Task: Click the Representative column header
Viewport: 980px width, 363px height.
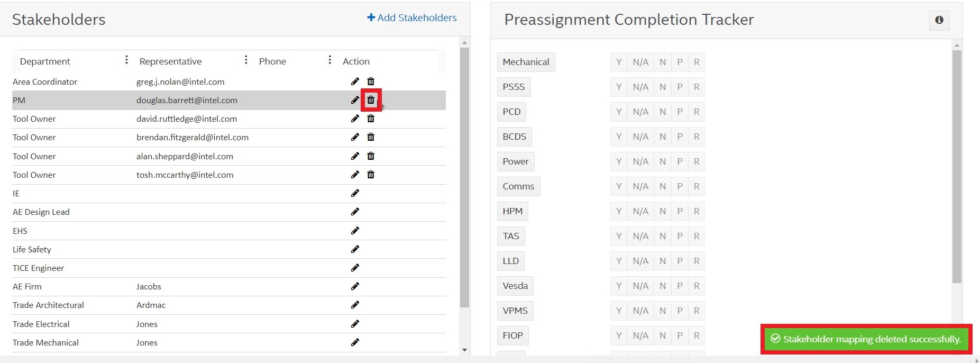Action: point(170,61)
